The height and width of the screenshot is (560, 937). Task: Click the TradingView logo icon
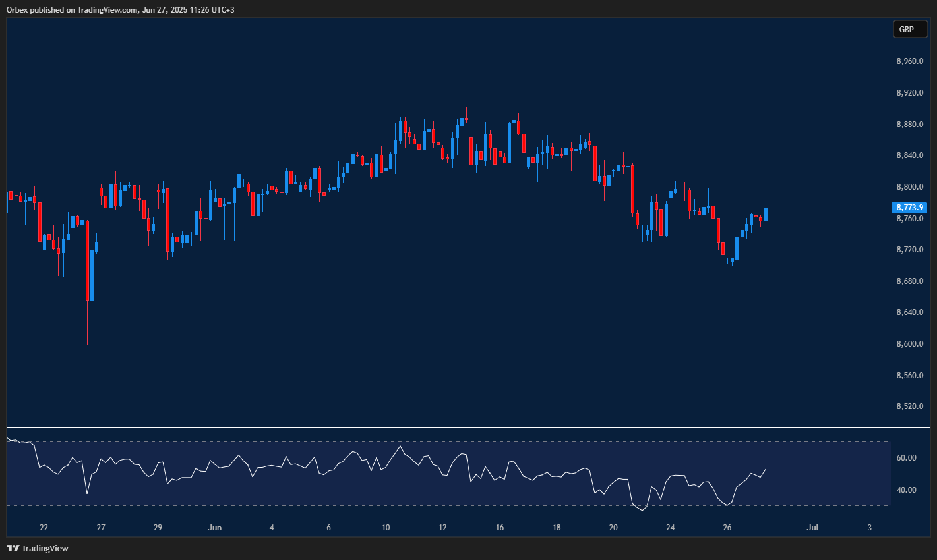tap(13, 547)
